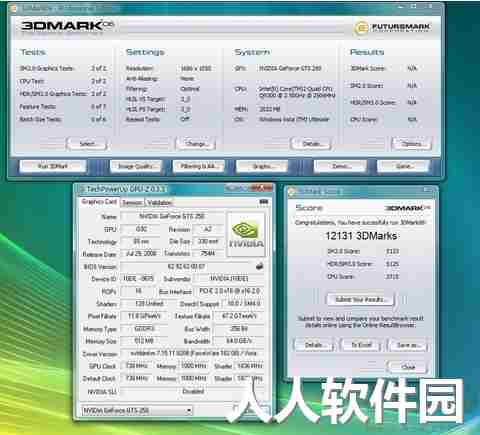Click the ROPs value field
This screenshot has width=480, height=435.
[138, 291]
